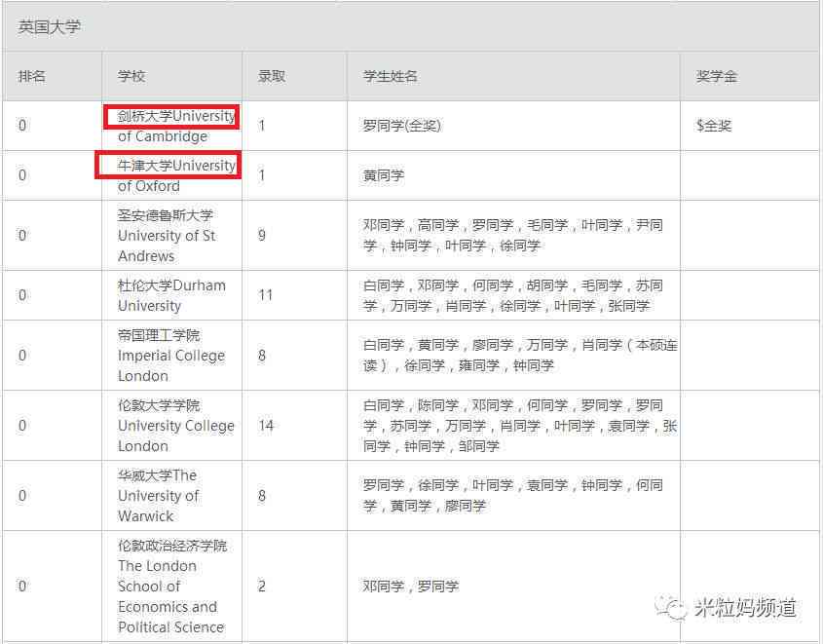Click admission count 1 for Oxford
The height and width of the screenshot is (644, 823).
[x=261, y=175]
